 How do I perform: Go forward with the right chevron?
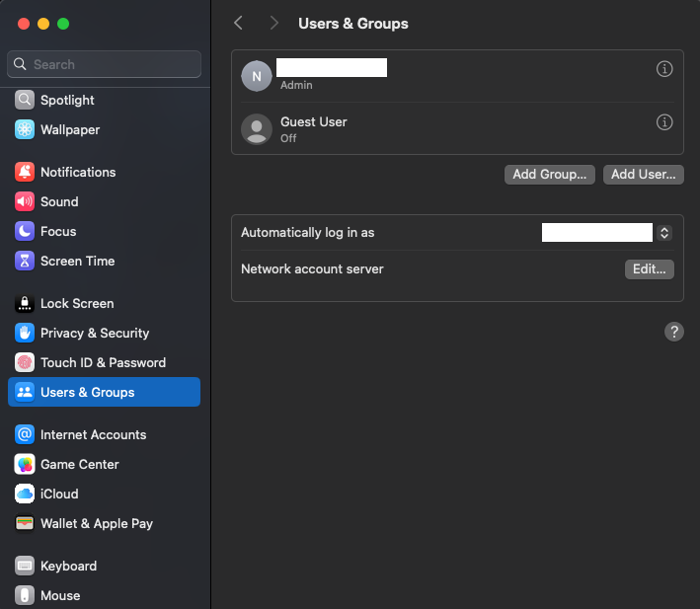pos(273,23)
